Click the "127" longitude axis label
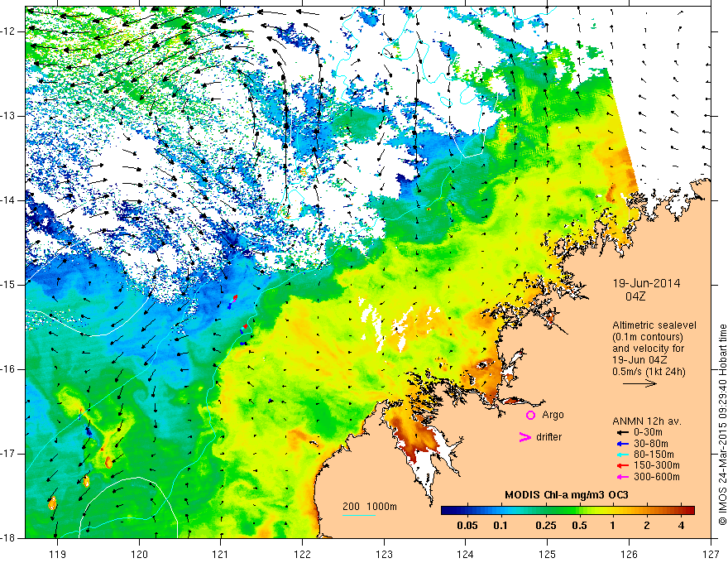 pos(711,554)
